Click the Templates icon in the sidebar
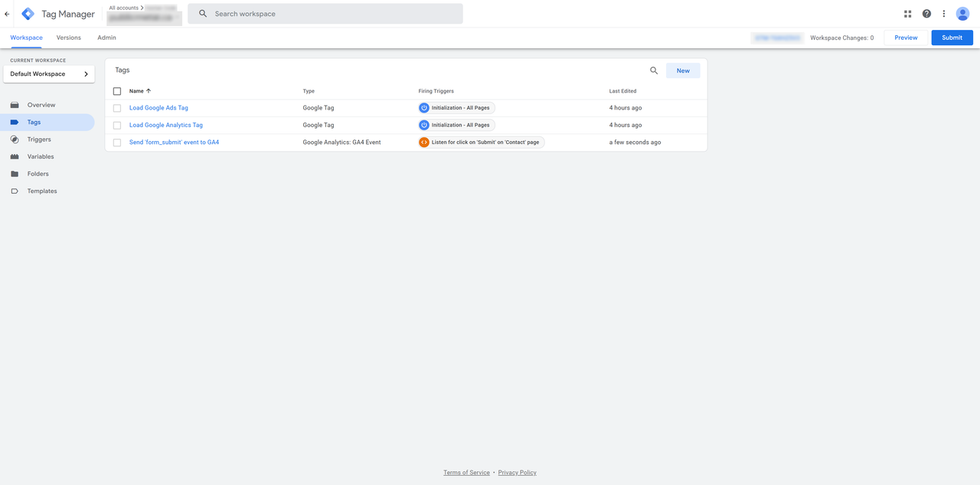This screenshot has width=980, height=485. tap(15, 191)
